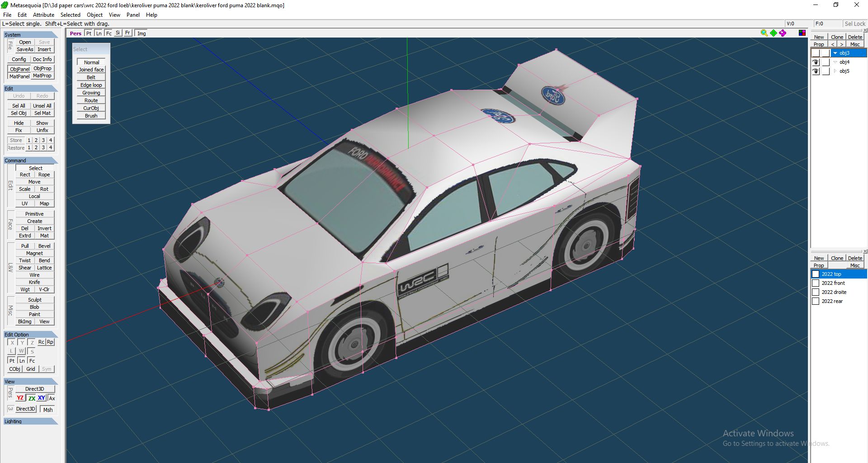The height and width of the screenshot is (463, 868).
Task: Click the green pan view icon
Action: (774, 33)
